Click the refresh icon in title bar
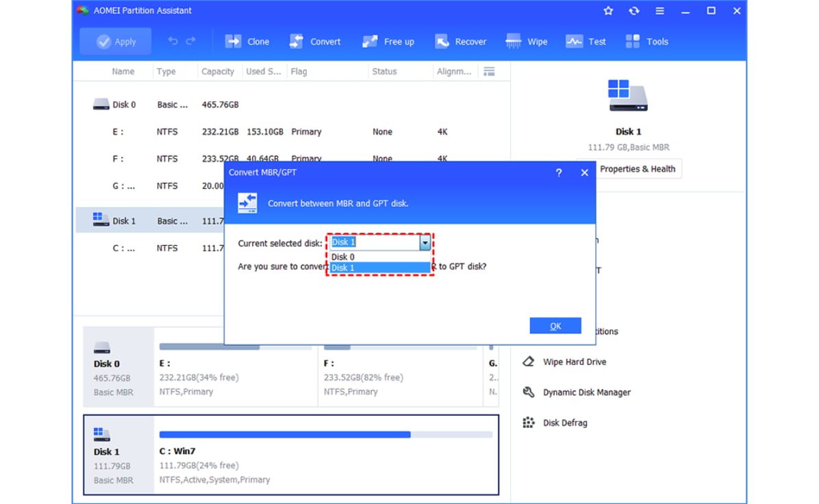Viewport: 819px width, 504px height. [x=633, y=10]
